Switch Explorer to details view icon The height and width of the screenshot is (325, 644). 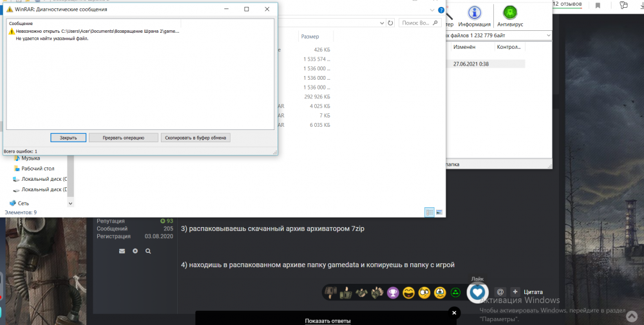429,212
